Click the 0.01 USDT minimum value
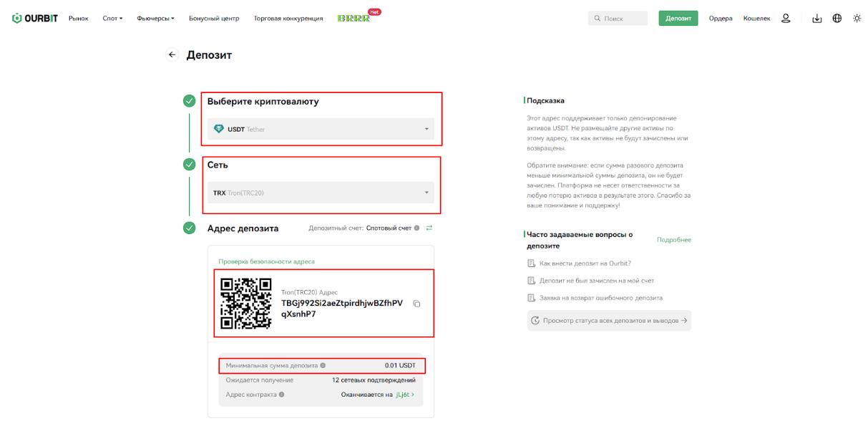868x426 pixels. [x=400, y=365]
